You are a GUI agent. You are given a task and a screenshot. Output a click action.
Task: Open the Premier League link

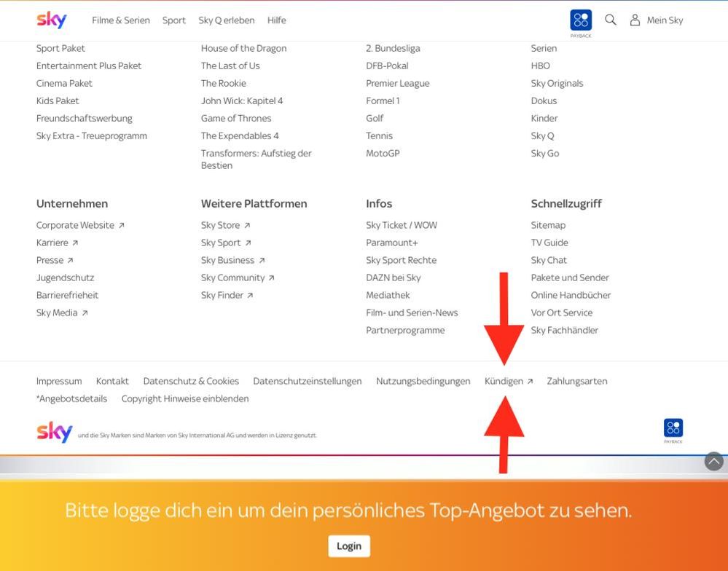click(x=397, y=84)
